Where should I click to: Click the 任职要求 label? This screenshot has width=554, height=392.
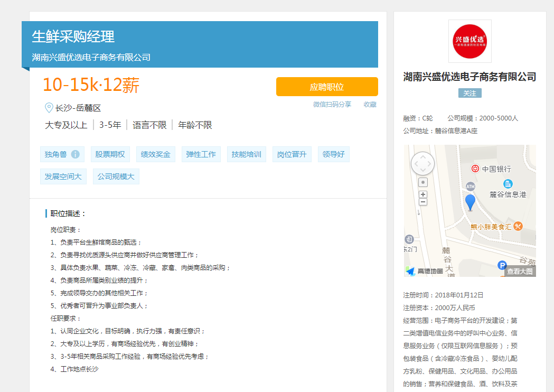point(65,319)
